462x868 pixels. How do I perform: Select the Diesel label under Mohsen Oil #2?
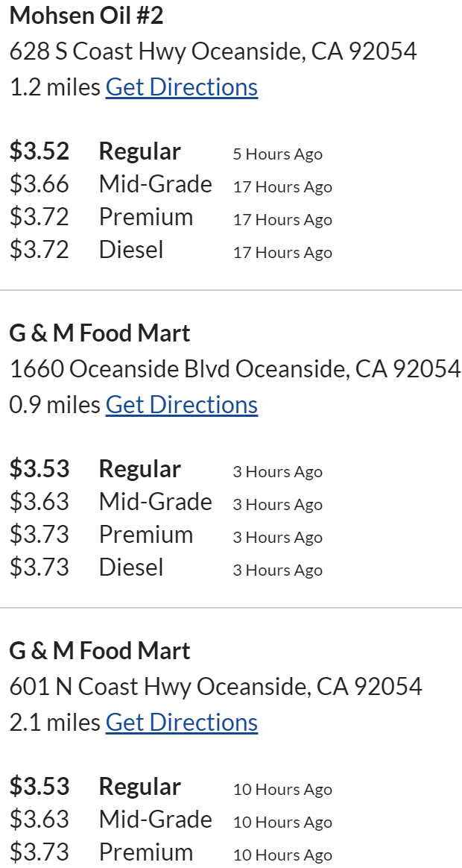pos(131,250)
